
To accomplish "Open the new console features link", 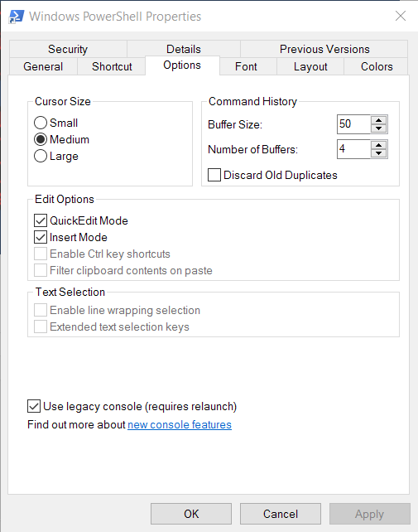I will 180,425.
